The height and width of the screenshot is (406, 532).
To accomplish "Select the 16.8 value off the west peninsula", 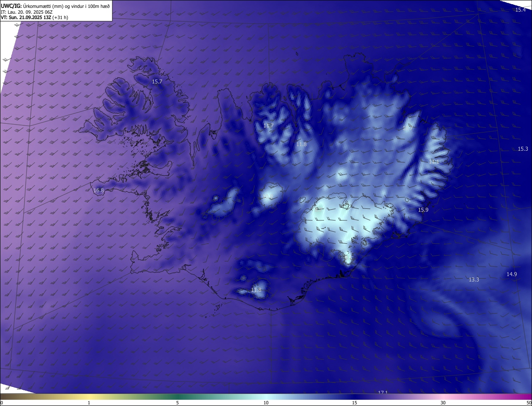I will (99, 191).
